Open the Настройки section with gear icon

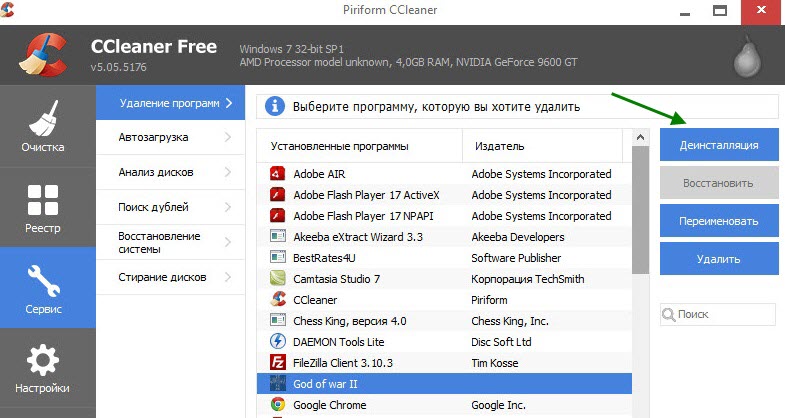(43, 368)
